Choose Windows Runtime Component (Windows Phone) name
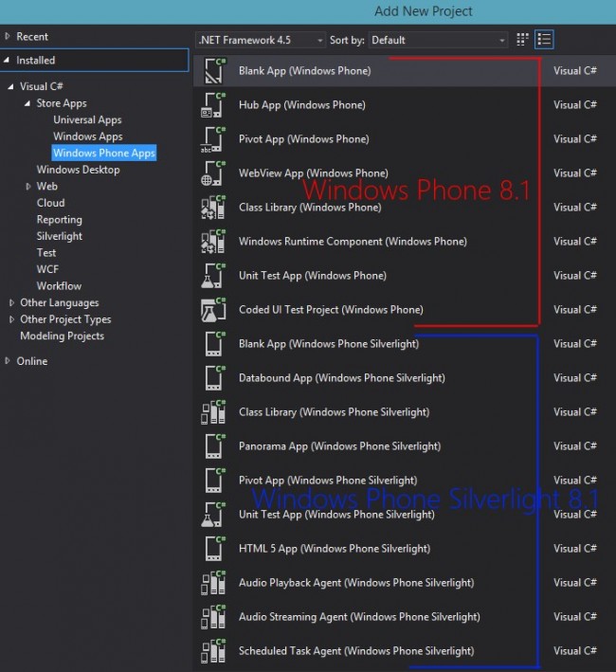The image size is (616, 672). 353,242
